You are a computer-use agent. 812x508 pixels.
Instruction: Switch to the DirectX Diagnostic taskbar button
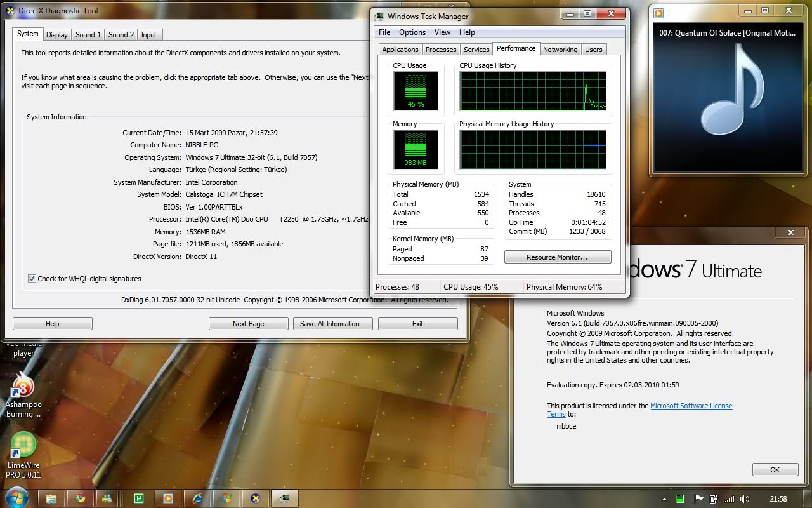coord(256,498)
